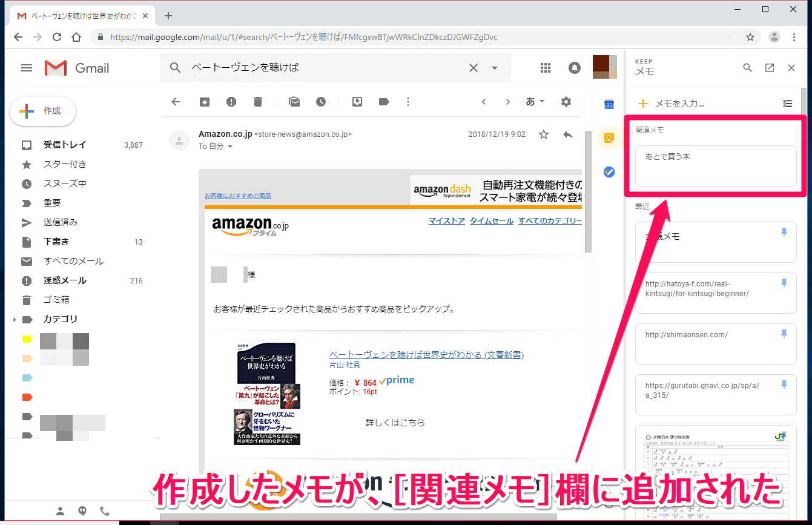Screen dimensions: 812x525
Task: Open the notifications bell icon
Action: pyautogui.click(x=575, y=68)
